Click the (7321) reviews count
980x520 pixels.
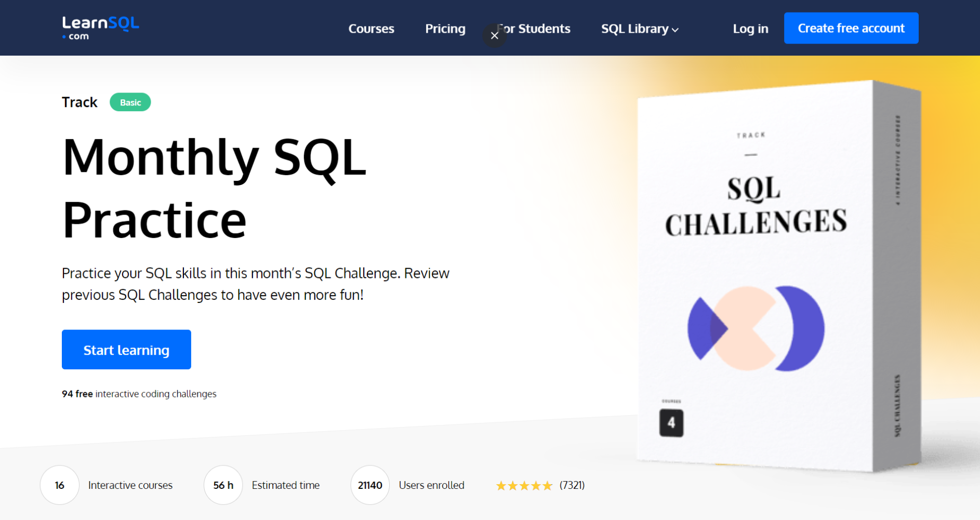tap(572, 485)
